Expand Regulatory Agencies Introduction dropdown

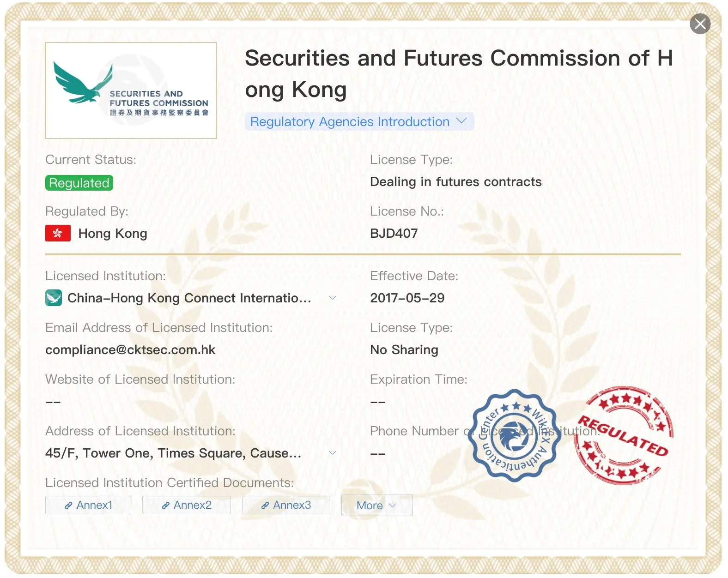[359, 121]
